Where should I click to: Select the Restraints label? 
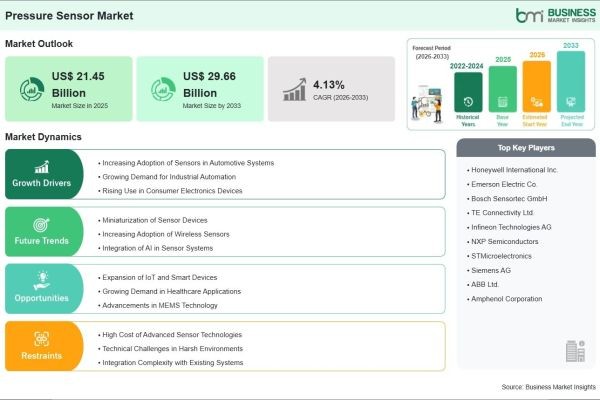(41, 356)
